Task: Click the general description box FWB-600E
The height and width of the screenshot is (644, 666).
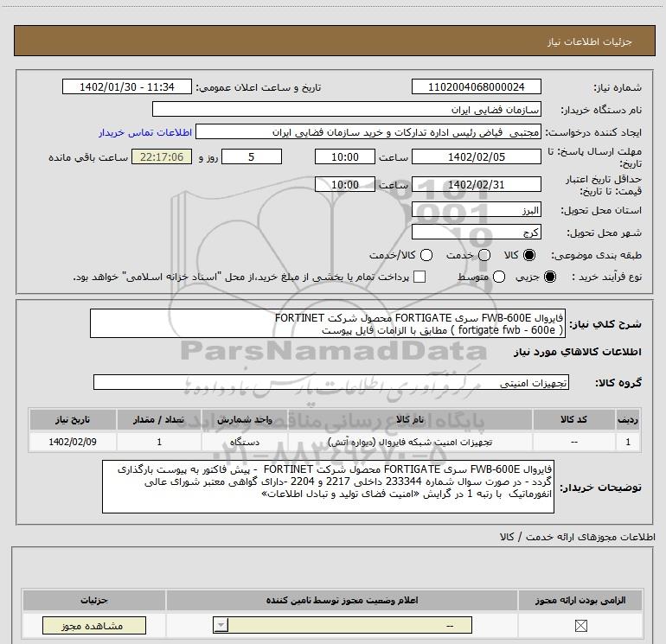Action: pyautogui.click(x=328, y=324)
